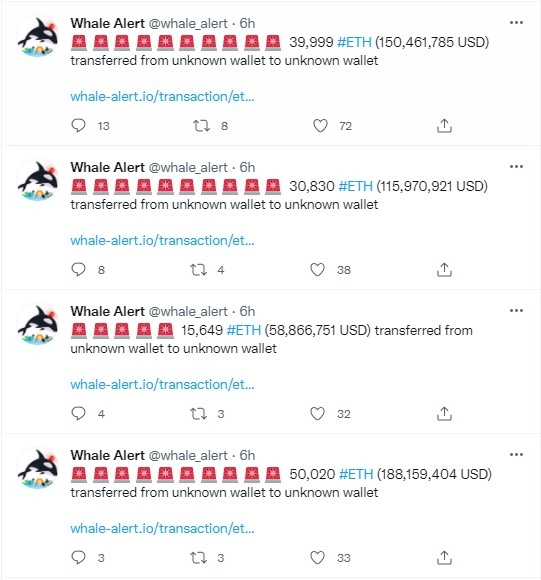541x580 pixels.
Task: Share the 50,020 ETH transfer tweet
Action: point(444,557)
